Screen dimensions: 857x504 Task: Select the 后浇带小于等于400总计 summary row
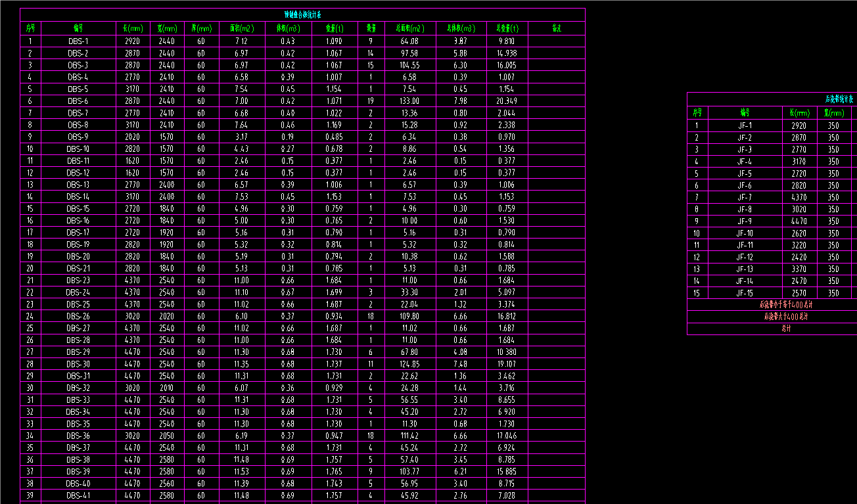786,305
